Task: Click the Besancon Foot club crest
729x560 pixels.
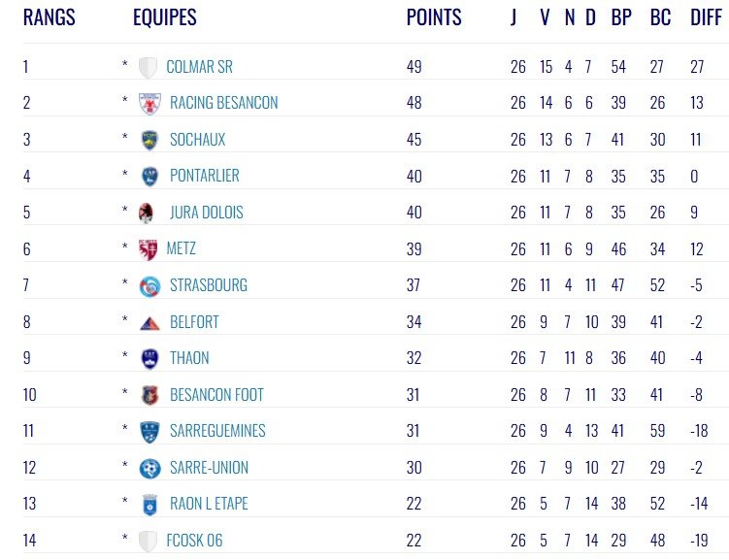Action: (x=149, y=395)
